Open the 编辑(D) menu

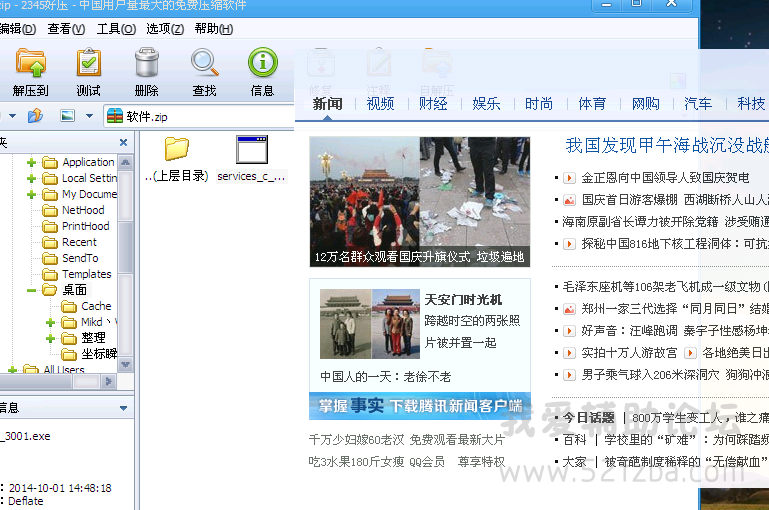pos(18,29)
